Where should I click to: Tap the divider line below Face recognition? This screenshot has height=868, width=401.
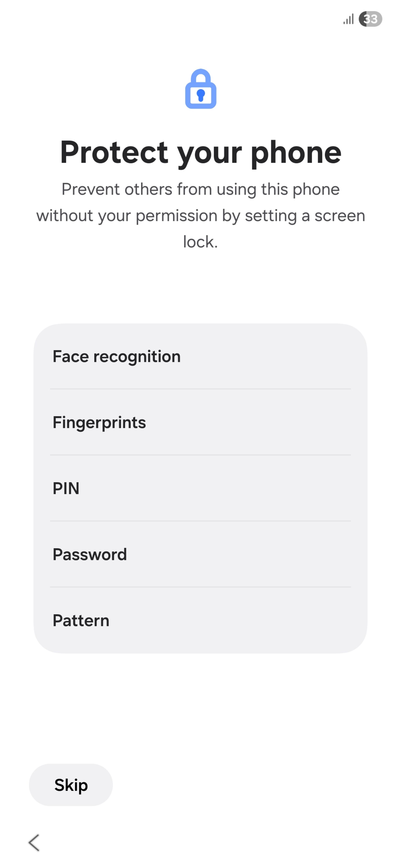point(200,389)
